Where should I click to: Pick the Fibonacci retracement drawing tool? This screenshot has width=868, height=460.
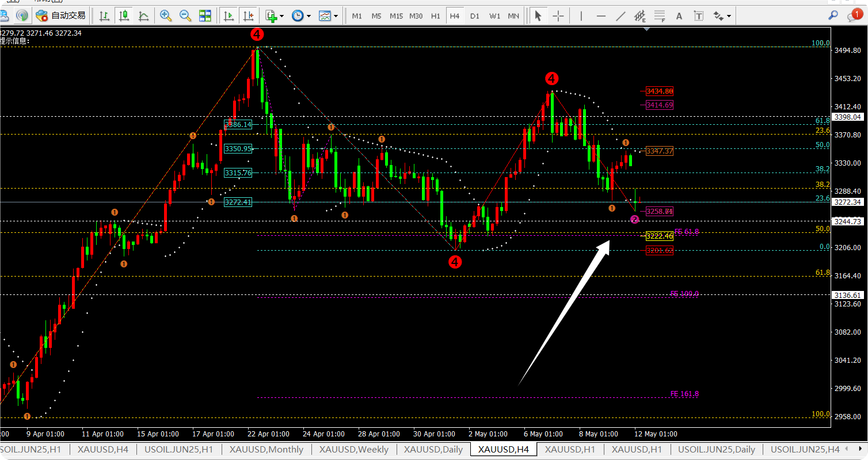point(660,16)
